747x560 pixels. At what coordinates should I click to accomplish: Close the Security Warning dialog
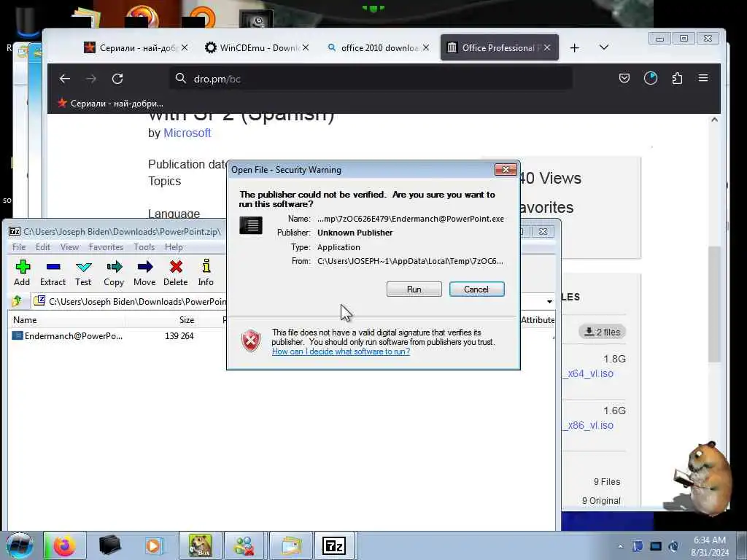pos(506,169)
